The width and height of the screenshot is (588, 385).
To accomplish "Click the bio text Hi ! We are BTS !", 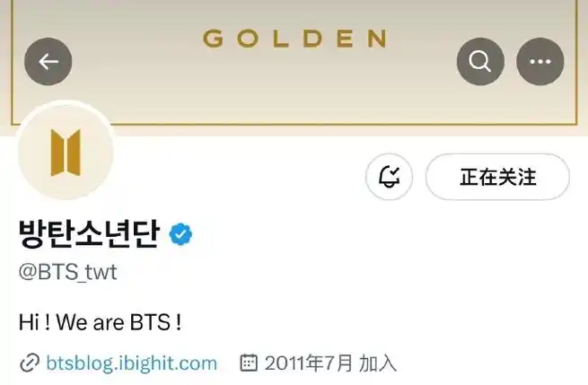I will click(101, 322).
